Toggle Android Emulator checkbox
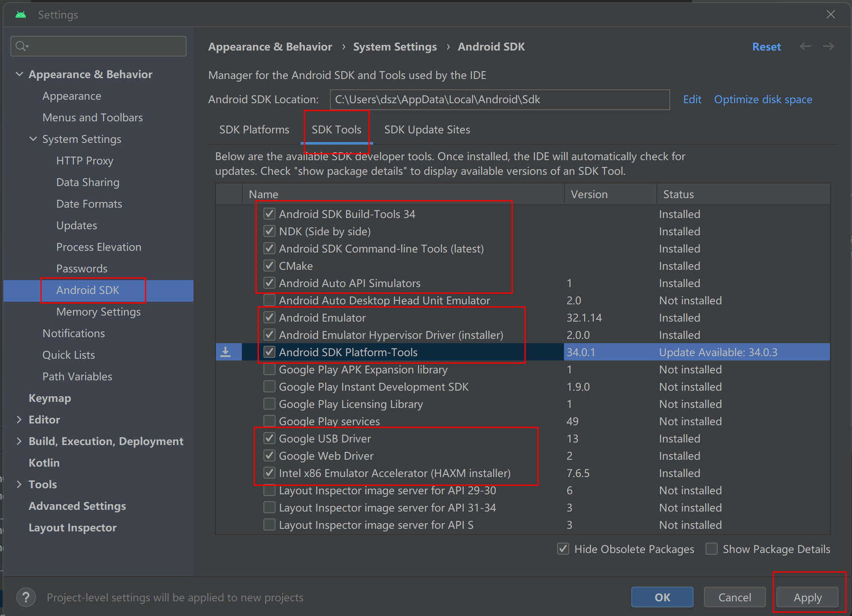The image size is (852, 616). [269, 318]
